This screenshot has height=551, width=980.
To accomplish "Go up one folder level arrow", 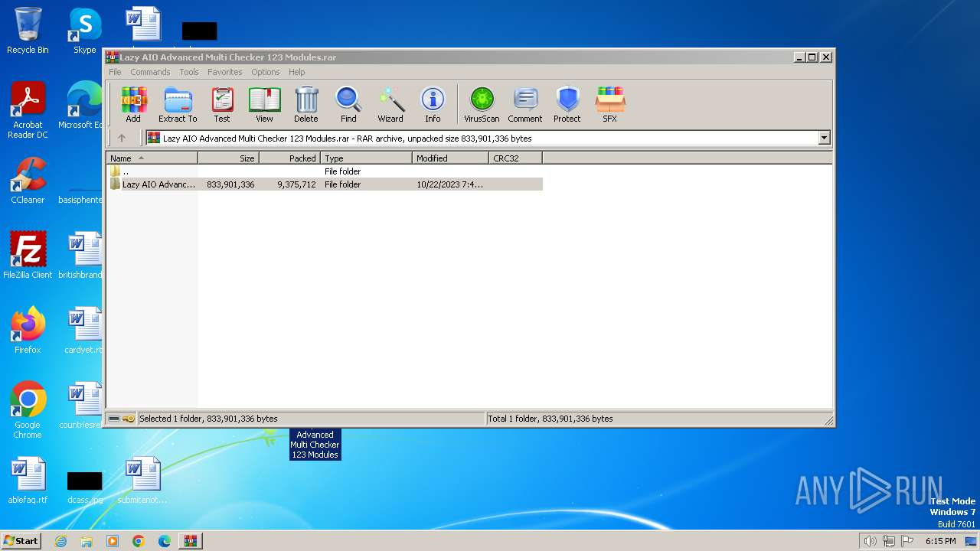I will (122, 139).
